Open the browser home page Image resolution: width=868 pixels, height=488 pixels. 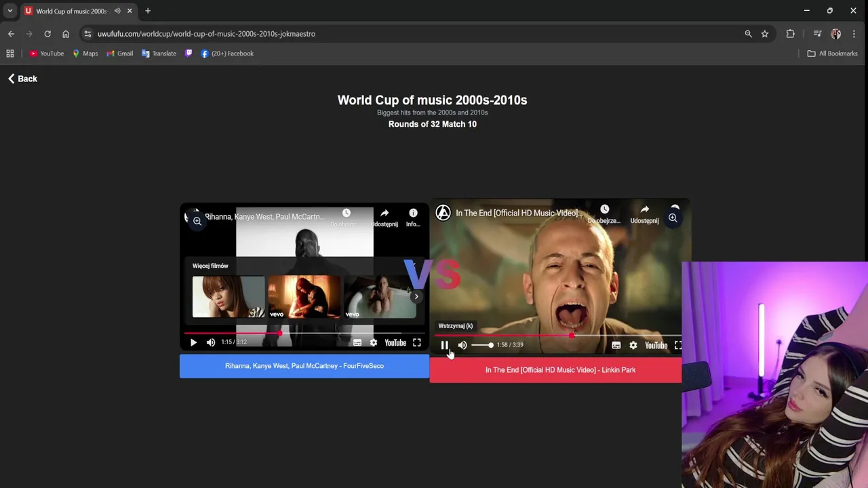pyautogui.click(x=66, y=34)
